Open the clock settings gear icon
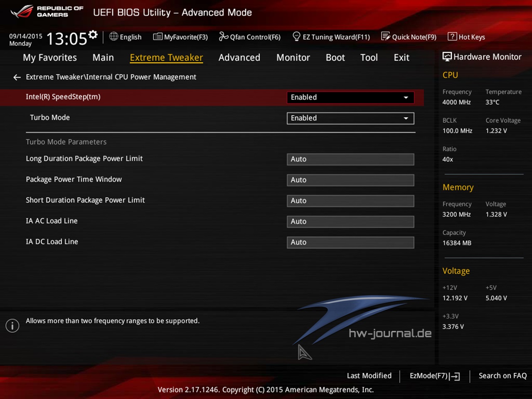Image resolution: width=532 pixels, height=399 pixels. coord(93,34)
